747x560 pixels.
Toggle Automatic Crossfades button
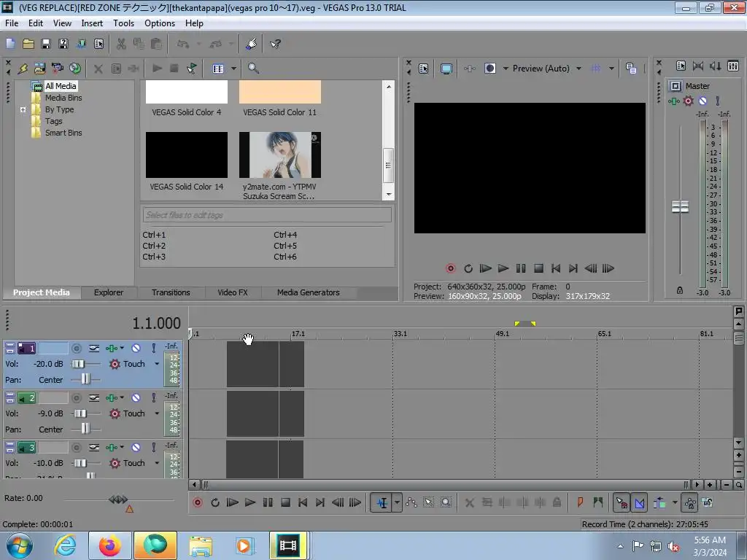coord(639,503)
